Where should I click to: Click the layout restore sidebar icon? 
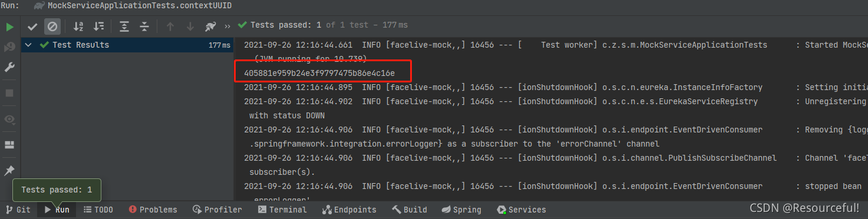point(9,145)
